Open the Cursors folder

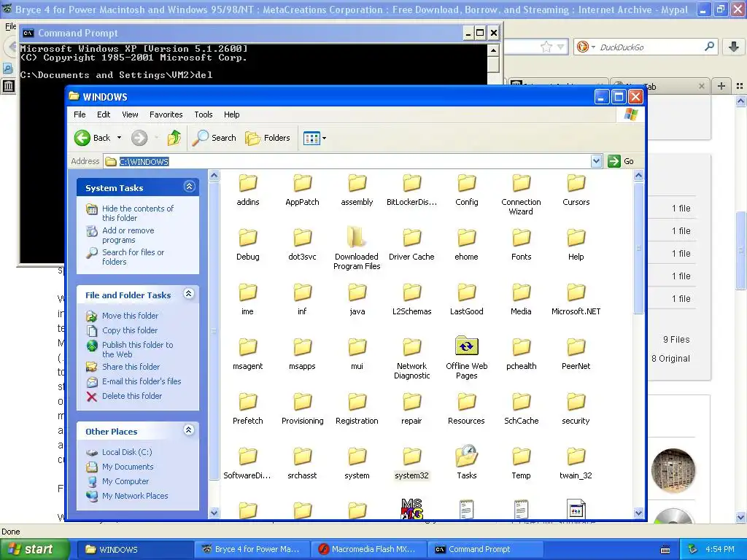(x=576, y=190)
